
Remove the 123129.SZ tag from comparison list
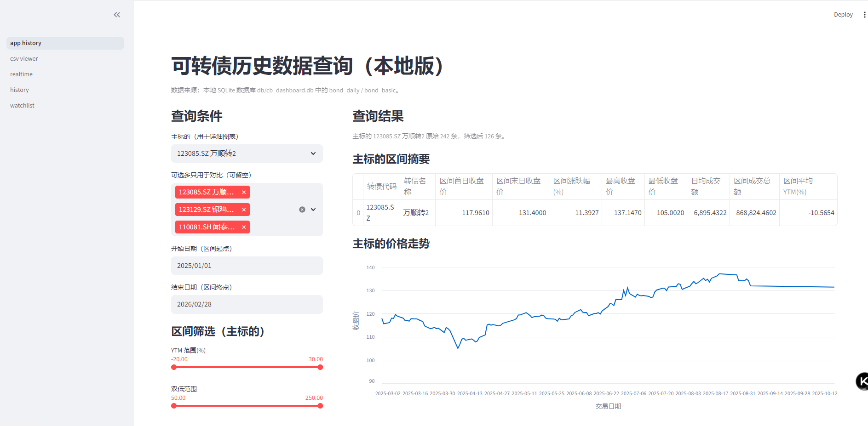[244, 210]
